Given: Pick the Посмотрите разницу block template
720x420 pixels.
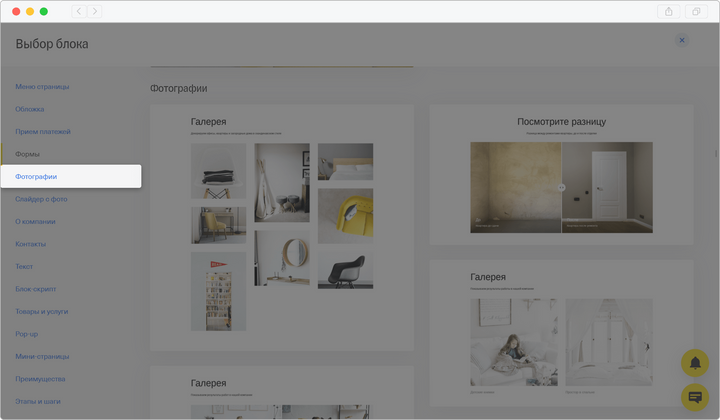Looking at the screenshot, I should tap(561, 174).
